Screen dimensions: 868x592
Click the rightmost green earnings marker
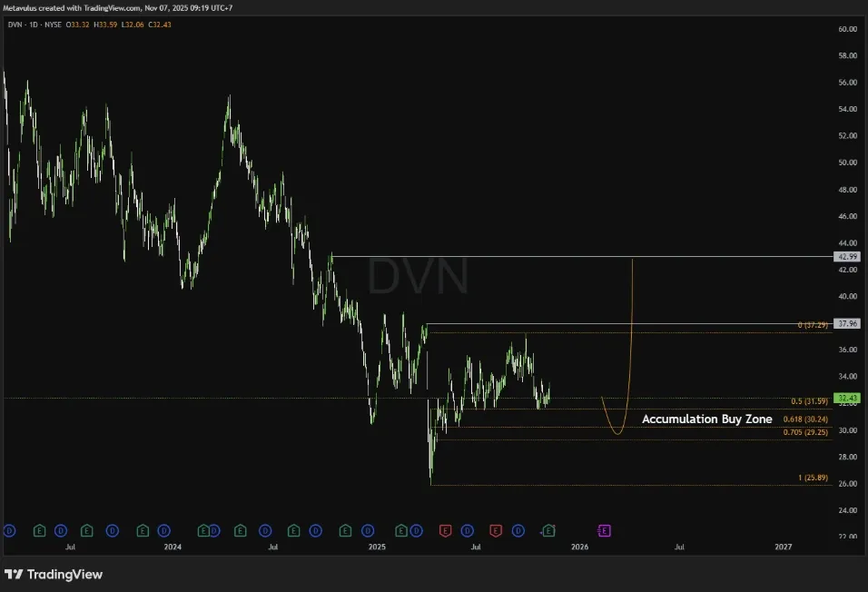(x=548, y=529)
